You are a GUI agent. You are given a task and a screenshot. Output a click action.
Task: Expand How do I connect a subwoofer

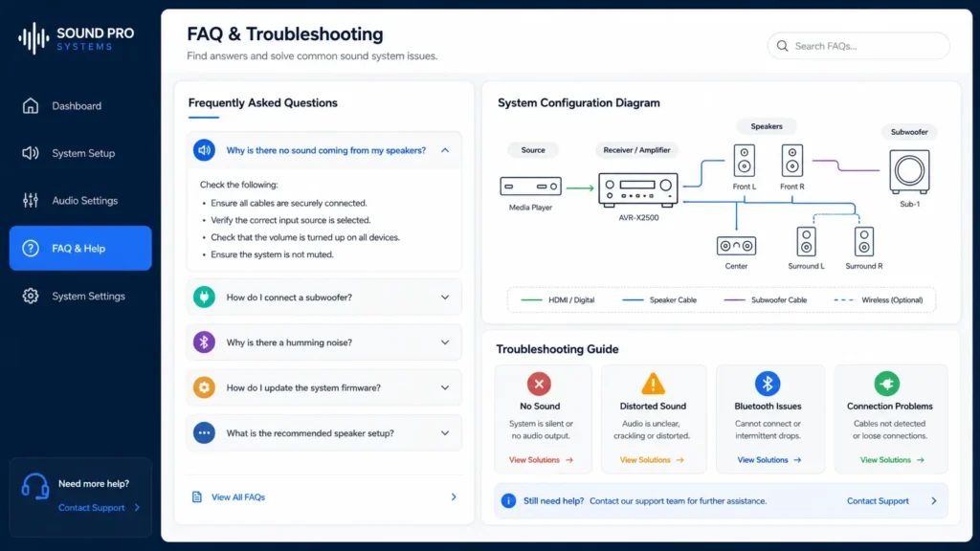click(x=323, y=297)
